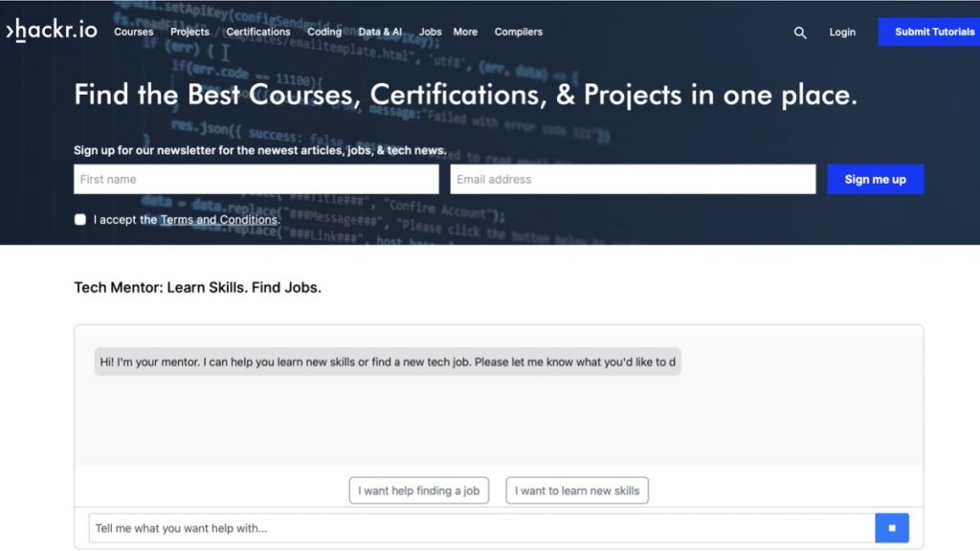This screenshot has height=551, width=980.
Task: Tick the accept Terms and Conditions checkbox
Action: [80, 219]
